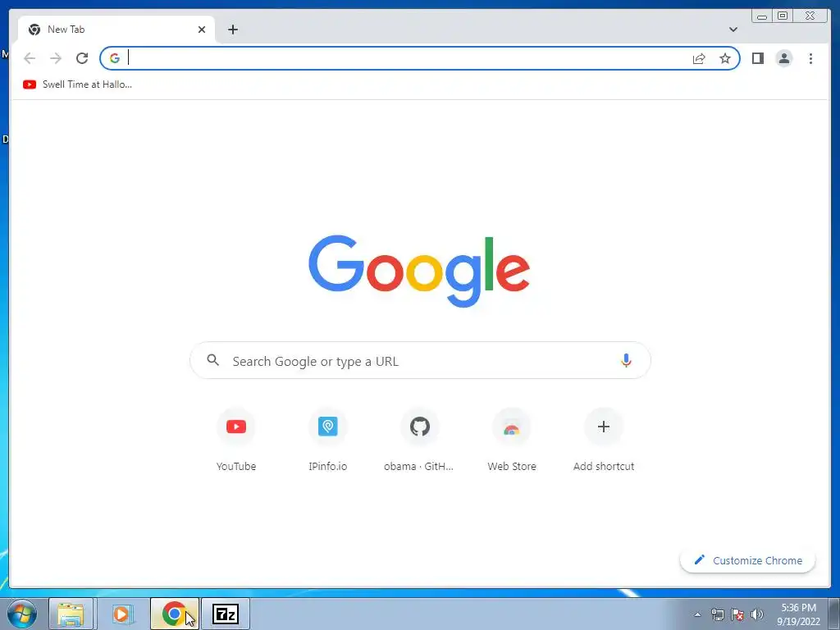This screenshot has height=630, width=840.
Task: Restore down the Chrome window
Action: click(x=782, y=16)
